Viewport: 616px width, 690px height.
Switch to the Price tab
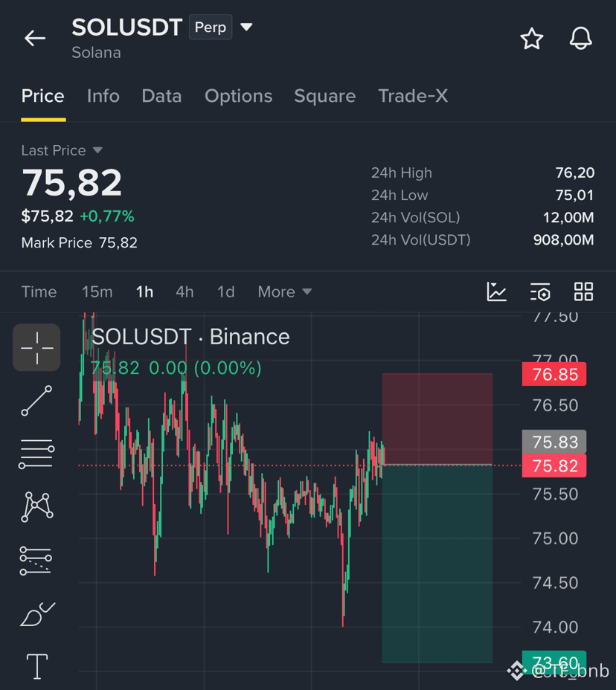(x=42, y=96)
